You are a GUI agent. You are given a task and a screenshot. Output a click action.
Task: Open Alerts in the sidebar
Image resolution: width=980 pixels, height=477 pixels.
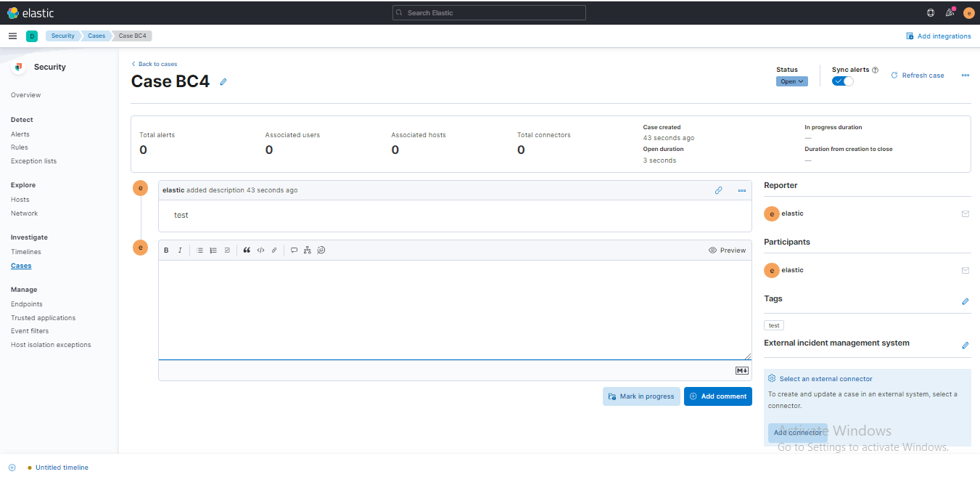click(20, 134)
